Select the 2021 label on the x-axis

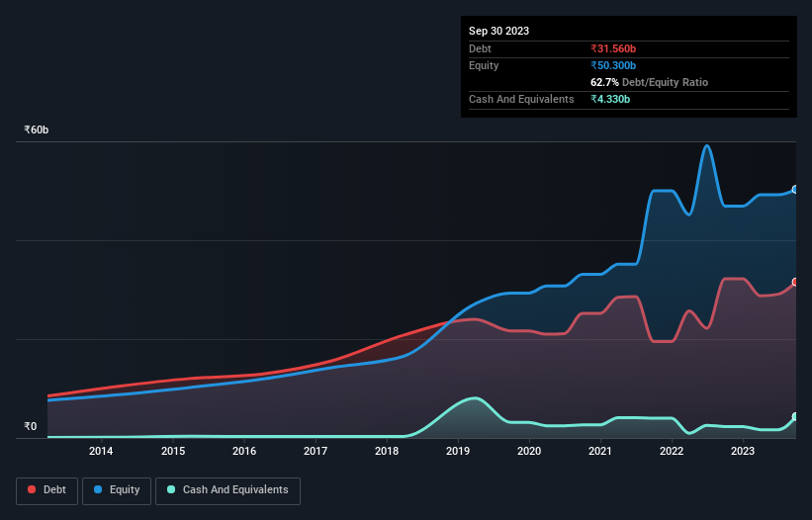[600, 451]
